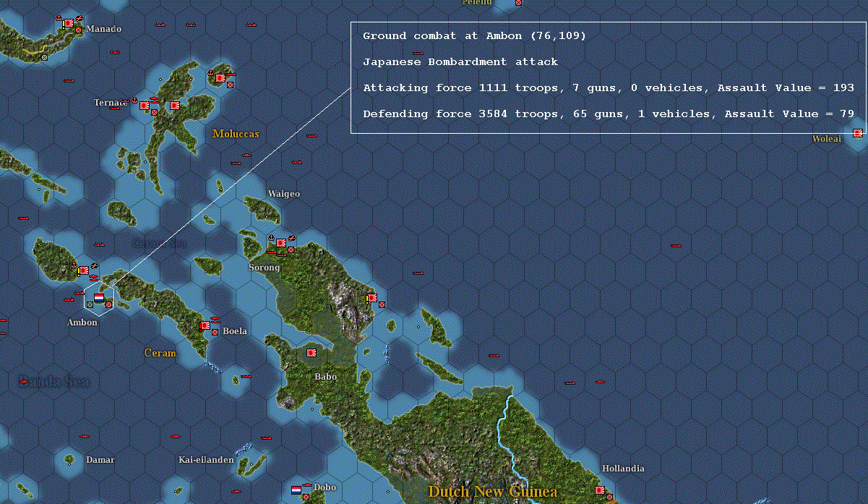Image resolution: width=868 pixels, height=504 pixels.
Task: Click the airfield icon at Manado
Action: [x=80, y=18]
